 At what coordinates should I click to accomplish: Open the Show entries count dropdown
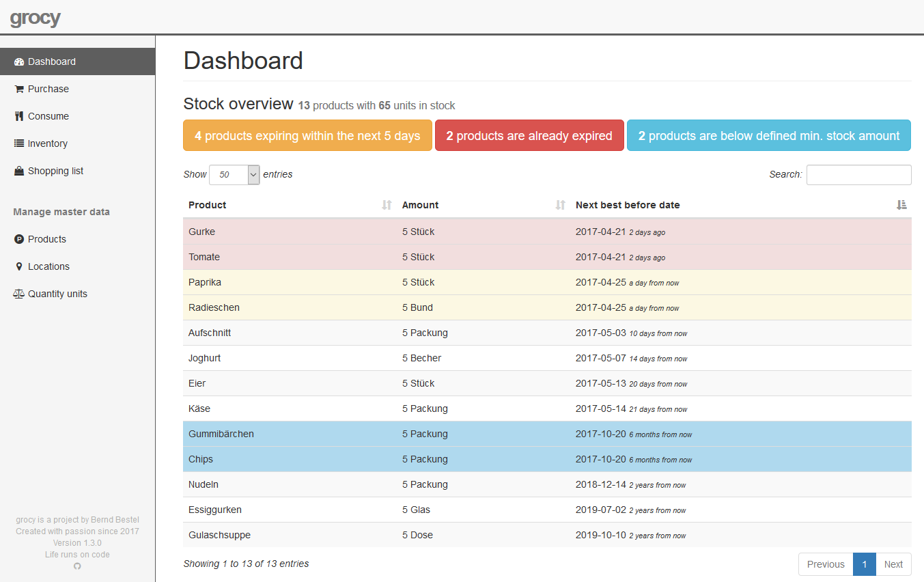[234, 175]
